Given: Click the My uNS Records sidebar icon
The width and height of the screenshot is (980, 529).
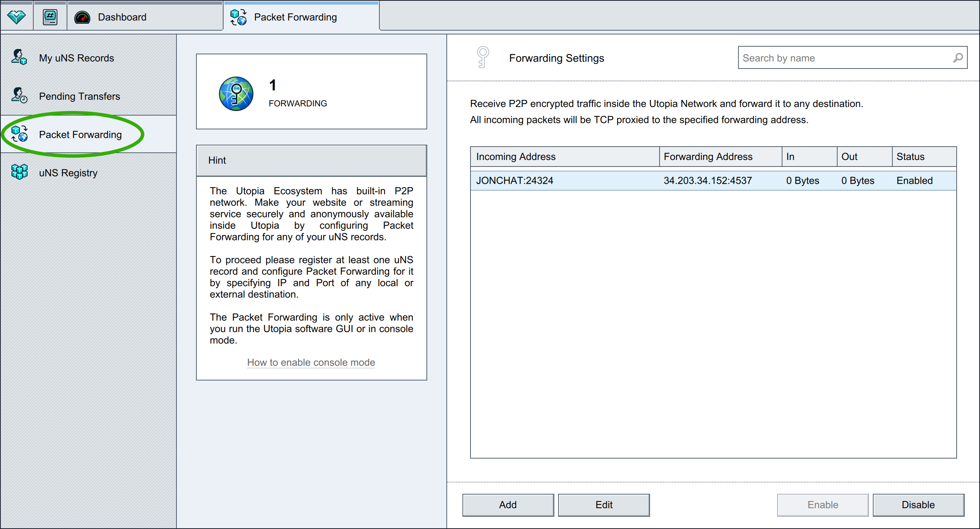Looking at the screenshot, I should (19, 57).
